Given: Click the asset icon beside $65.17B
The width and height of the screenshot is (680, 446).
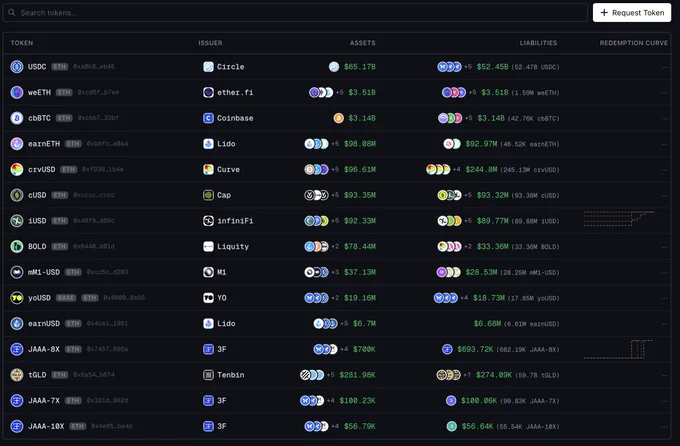Looking at the screenshot, I should (x=334, y=67).
